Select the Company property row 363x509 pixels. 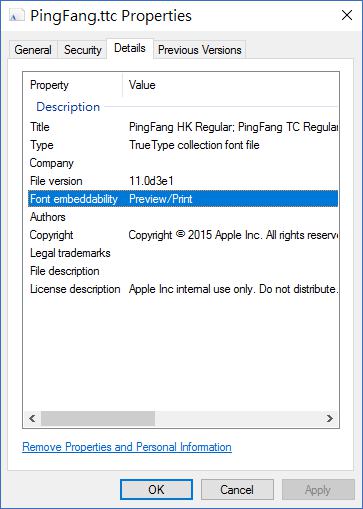183,163
